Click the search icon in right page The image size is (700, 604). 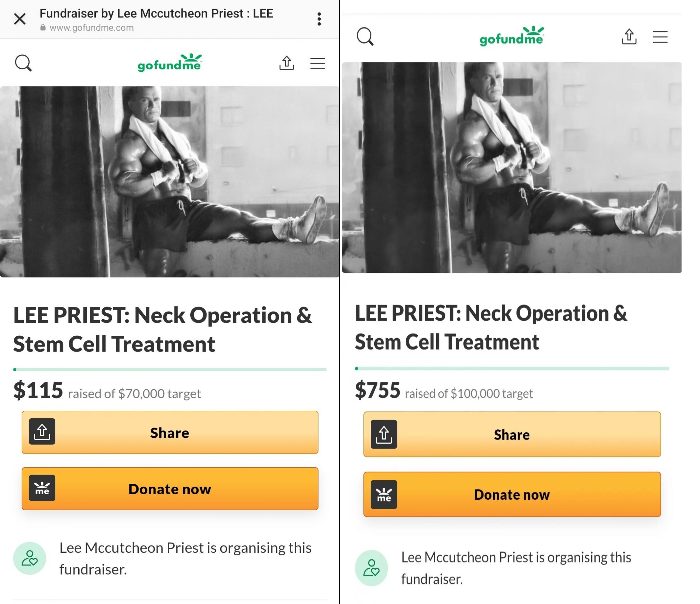click(x=365, y=37)
